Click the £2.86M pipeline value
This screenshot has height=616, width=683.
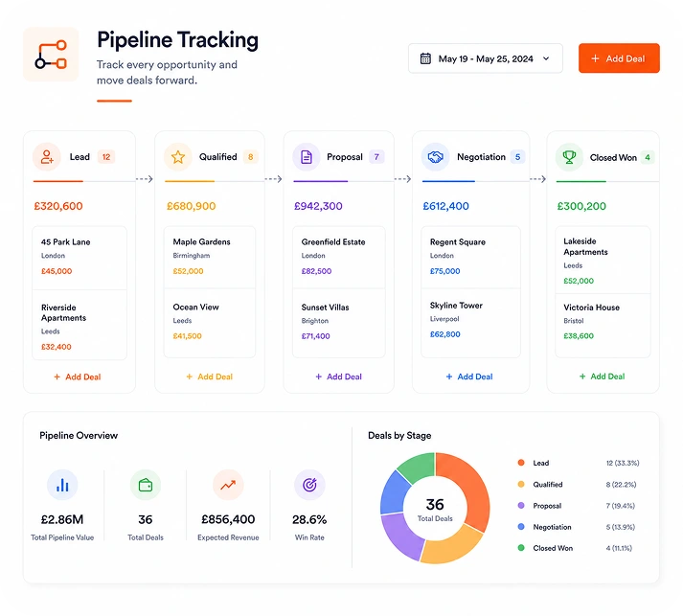click(62, 519)
